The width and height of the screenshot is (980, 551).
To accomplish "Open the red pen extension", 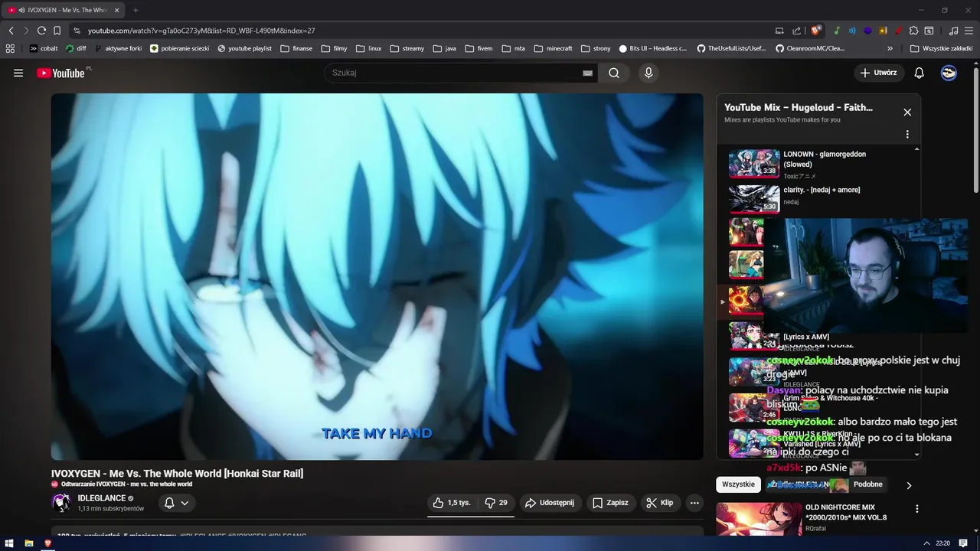I will pos(898,31).
